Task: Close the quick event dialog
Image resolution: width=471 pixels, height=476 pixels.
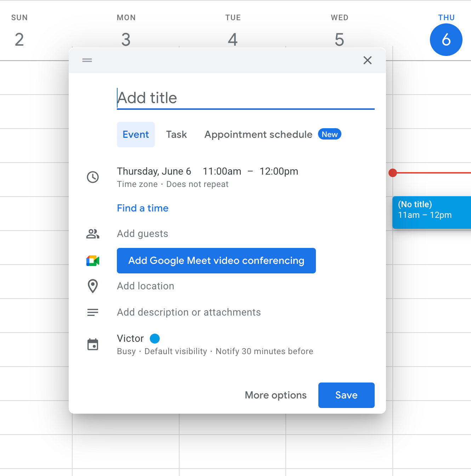Action: pyautogui.click(x=368, y=60)
